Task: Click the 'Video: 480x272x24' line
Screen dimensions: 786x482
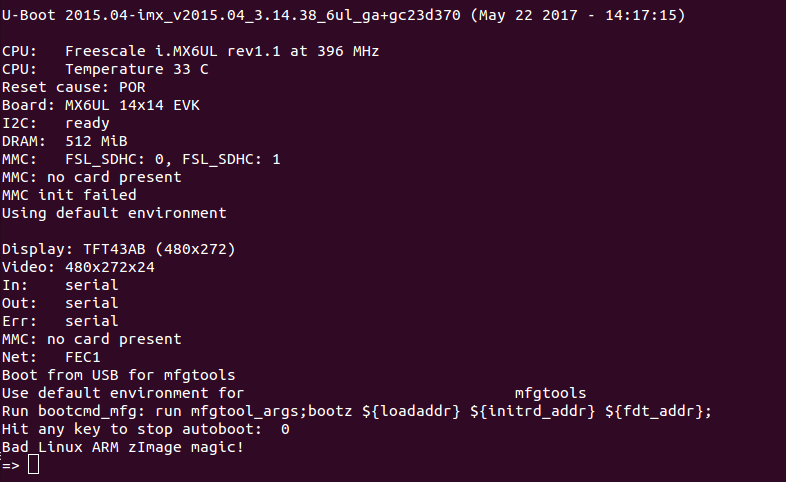Action: click(x=78, y=267)
